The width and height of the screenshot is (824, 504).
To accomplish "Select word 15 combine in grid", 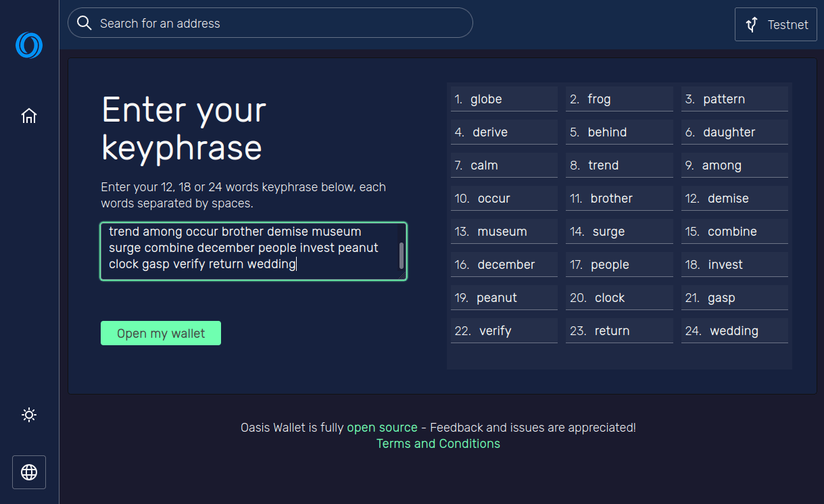I will tap(735, 232).
